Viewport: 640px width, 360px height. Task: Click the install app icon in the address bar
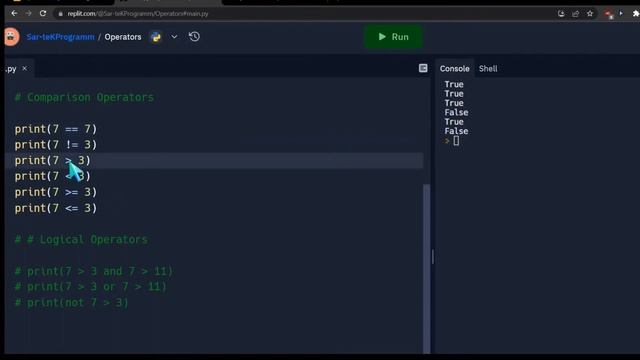point(561,14)
